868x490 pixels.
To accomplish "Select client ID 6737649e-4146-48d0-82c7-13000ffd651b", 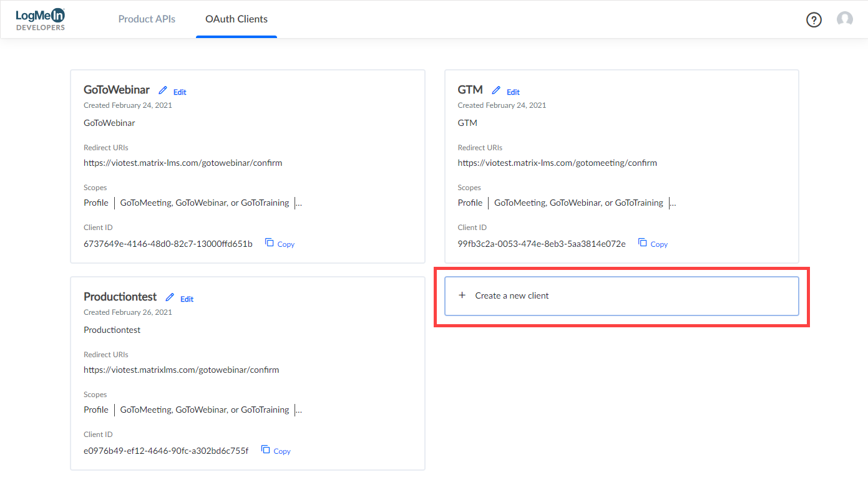I will (168, 244).
